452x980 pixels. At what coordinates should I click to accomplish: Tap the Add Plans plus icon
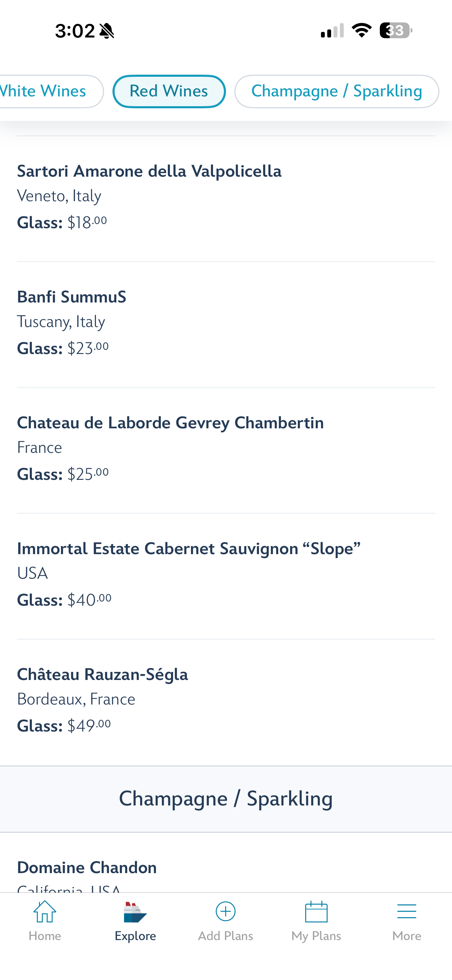coord(226,912)
